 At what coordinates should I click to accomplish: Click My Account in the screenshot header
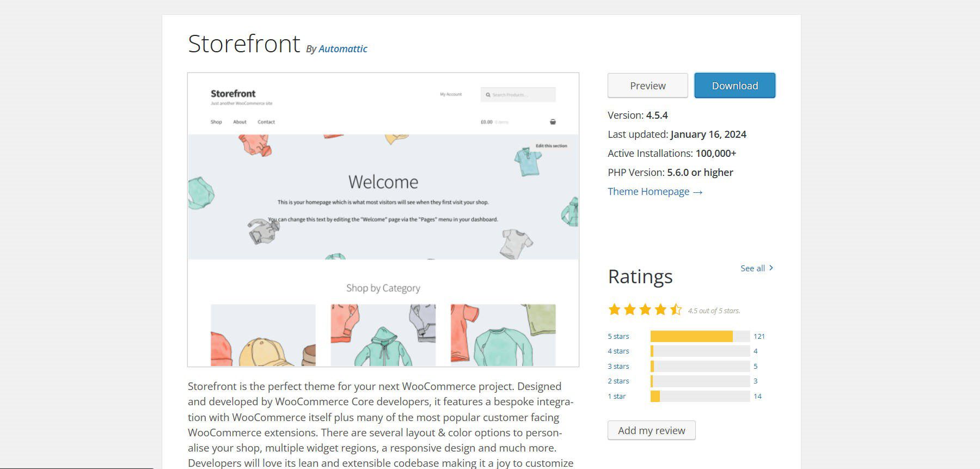pyautogui.click(x=451, y=94)
